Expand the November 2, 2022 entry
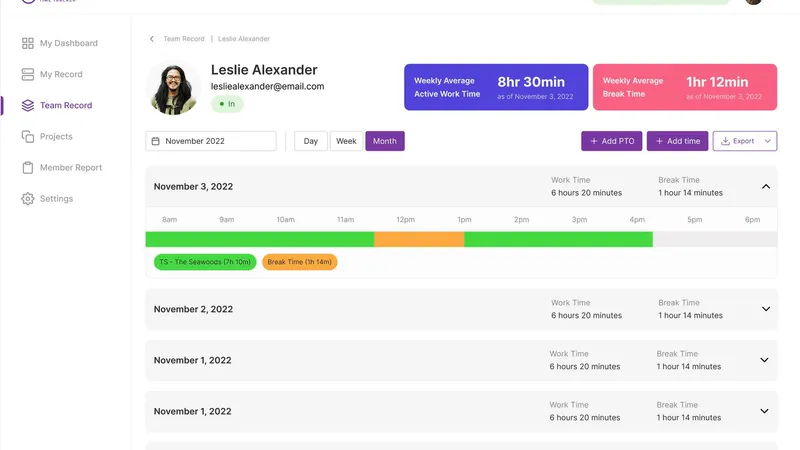This screenshot has height=450, width=800. [766, 309]
